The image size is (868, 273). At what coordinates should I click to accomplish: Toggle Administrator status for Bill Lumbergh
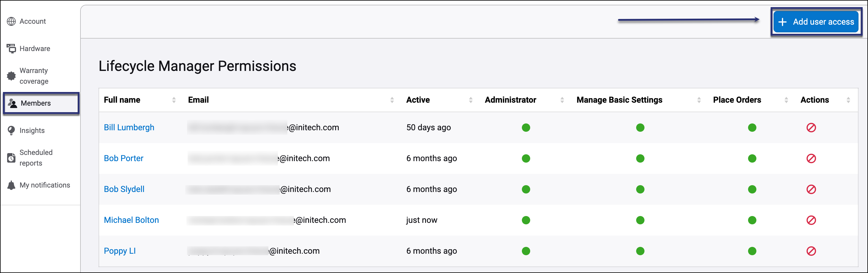[526, 128]
